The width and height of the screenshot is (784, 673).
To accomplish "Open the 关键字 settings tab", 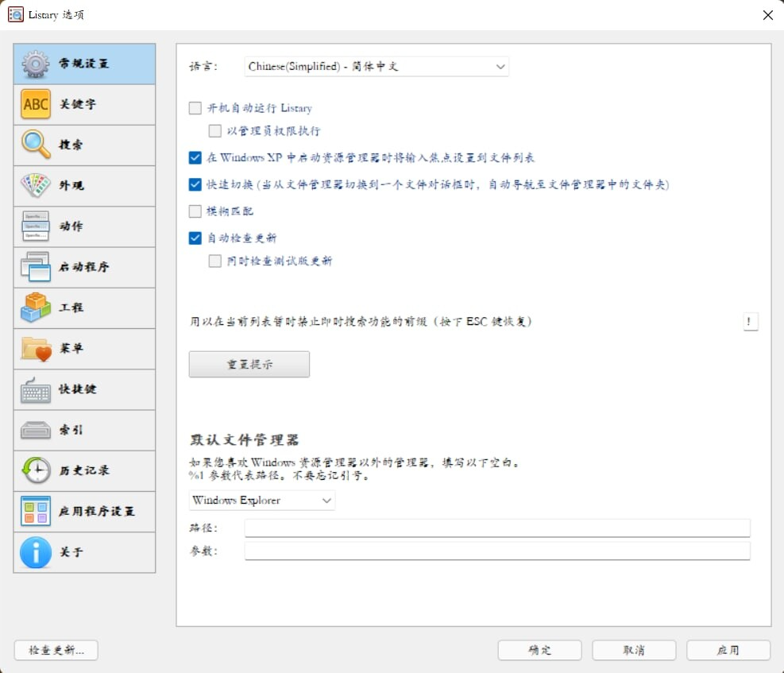I will point(84,105).
